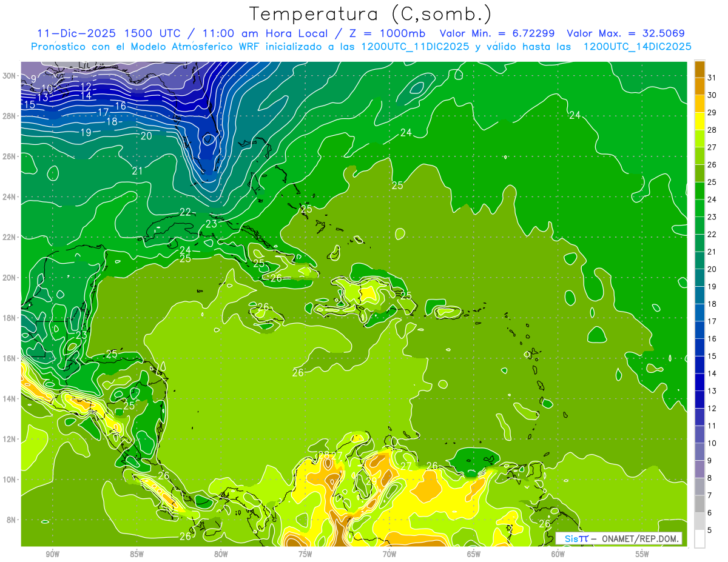Click the 18N latitude axis label
This screenshot has width=728, height=562.
click(10, 318)
